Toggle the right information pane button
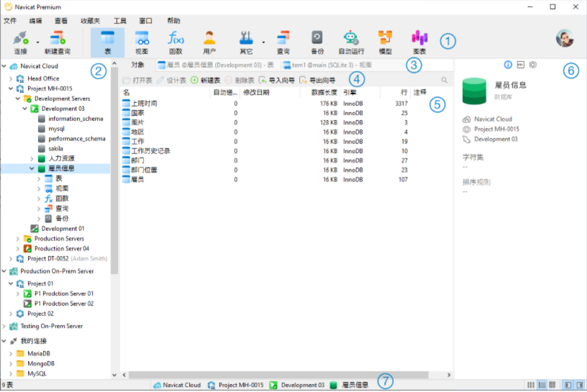The image size is (587, 392). coord(580,385)
